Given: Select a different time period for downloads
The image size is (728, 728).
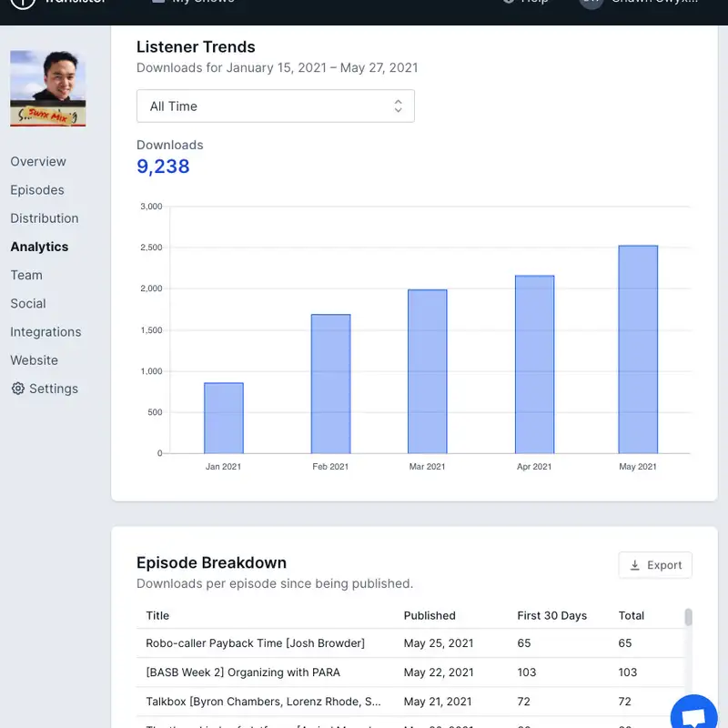Looking at the screenshot, I should (x=275, y=106).
